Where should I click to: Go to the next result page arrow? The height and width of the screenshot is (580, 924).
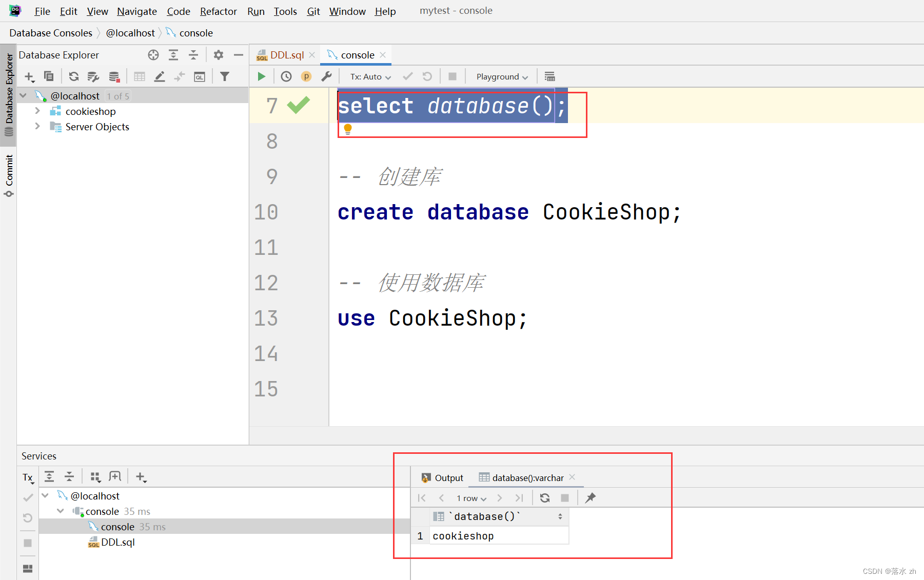(x=500, y=498)
